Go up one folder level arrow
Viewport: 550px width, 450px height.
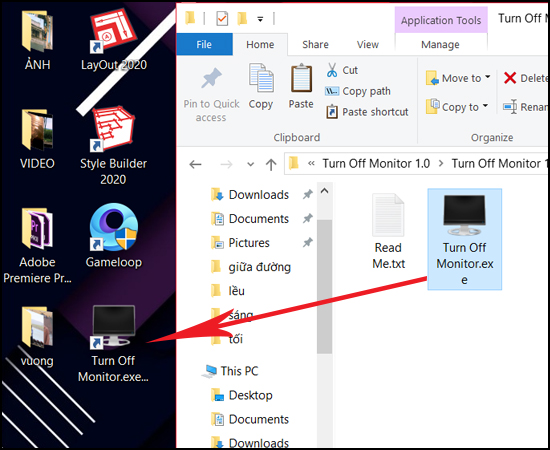tap(271, 164)
